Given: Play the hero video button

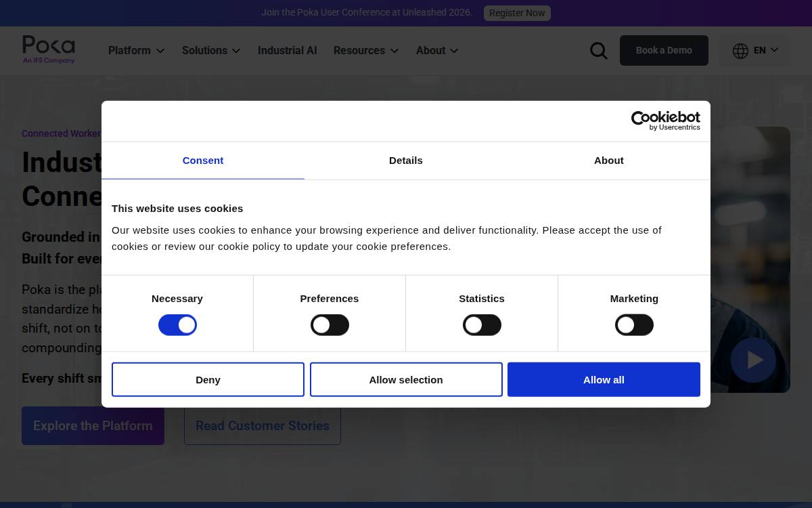Looking at the screenshot, I should 753,360.
